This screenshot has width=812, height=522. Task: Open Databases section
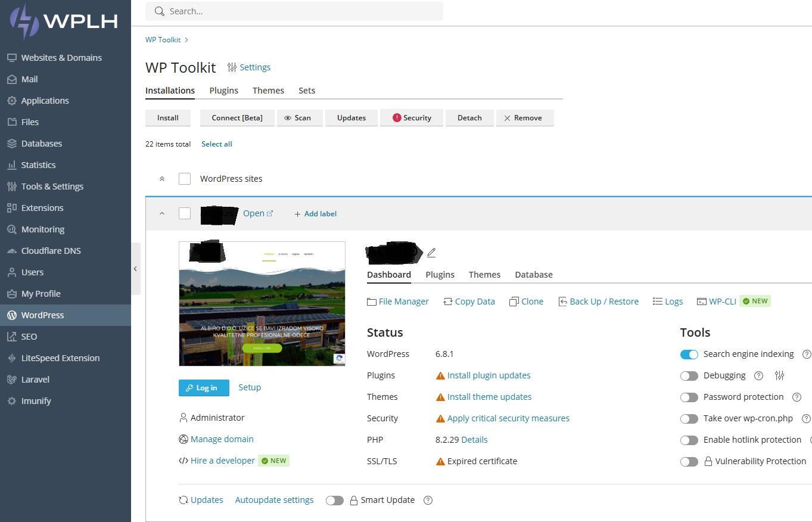[x=41, y=144]
